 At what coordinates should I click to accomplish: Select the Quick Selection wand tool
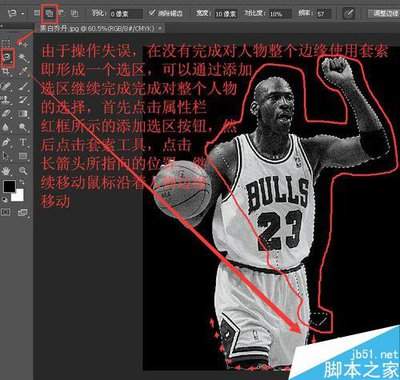pyautogui.click(x=23, y=58)
